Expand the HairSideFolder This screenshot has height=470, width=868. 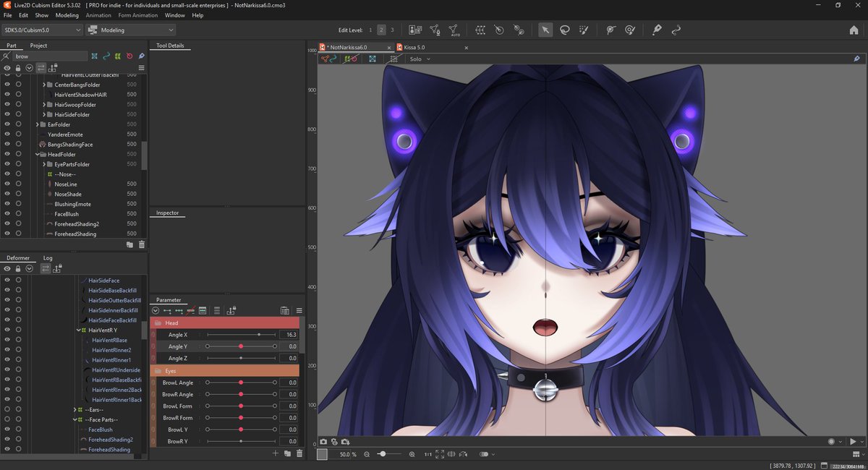click(x=44, y=114)
